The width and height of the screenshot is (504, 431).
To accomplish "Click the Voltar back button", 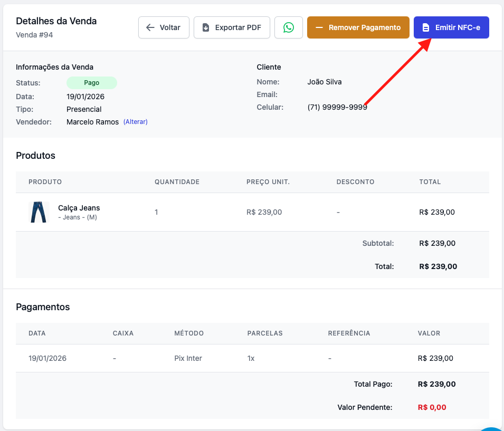I will pyautogui.click(x=164, y=27).
